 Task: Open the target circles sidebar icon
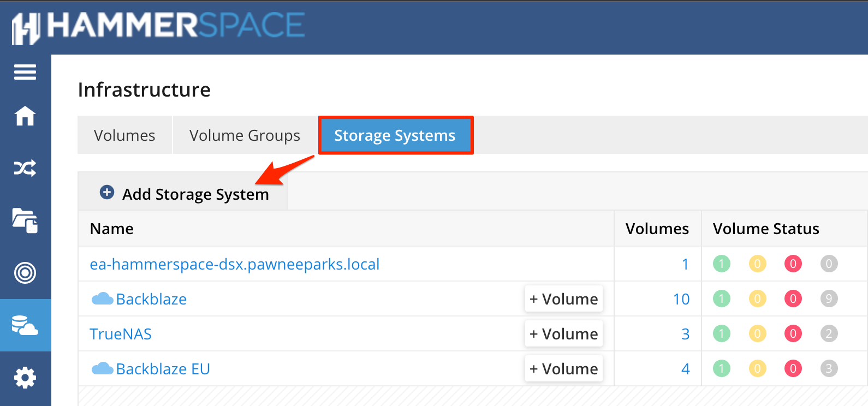coord(25,273)
